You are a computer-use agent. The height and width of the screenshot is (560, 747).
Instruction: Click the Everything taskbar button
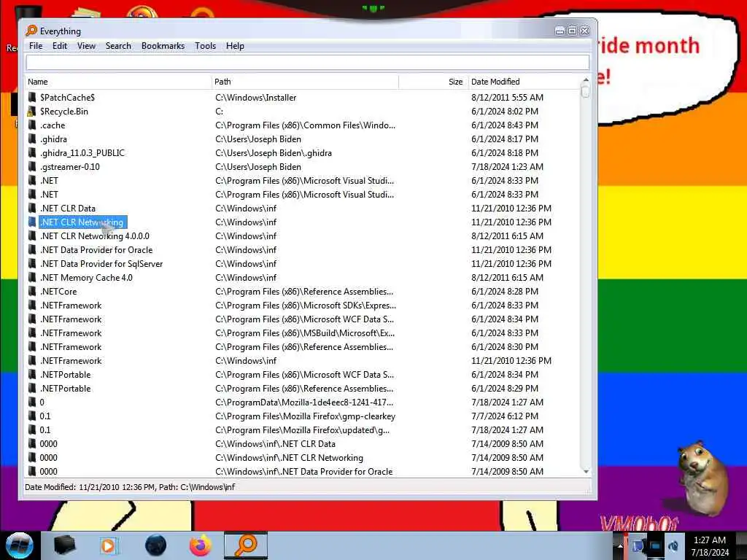pos(246,545)
